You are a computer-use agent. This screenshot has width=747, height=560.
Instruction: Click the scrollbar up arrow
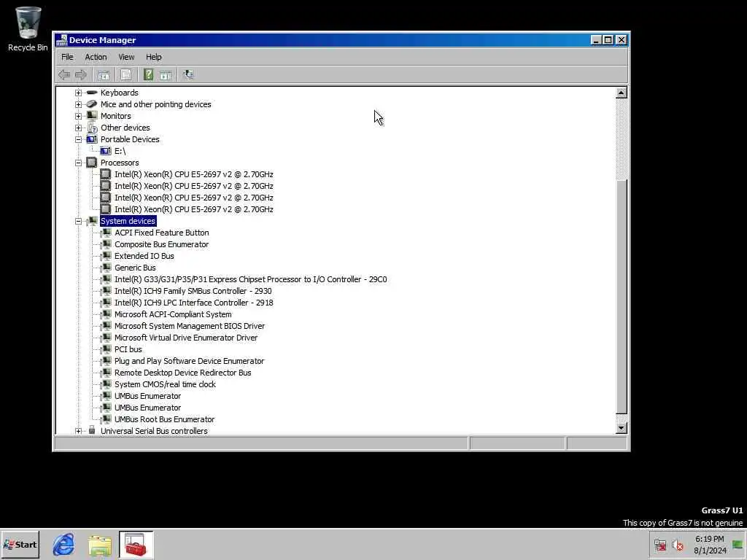tap(622, 93)
